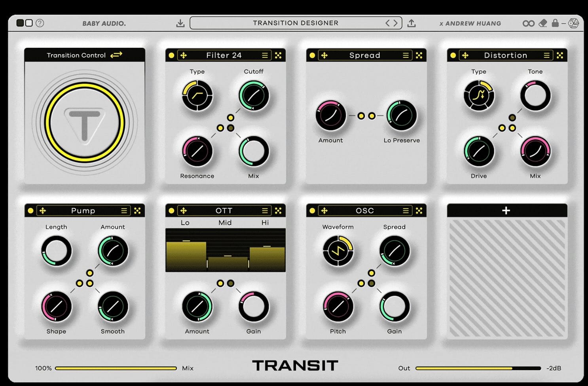
Task: Open the Filter 24 module menu
Action: point(265,55)
